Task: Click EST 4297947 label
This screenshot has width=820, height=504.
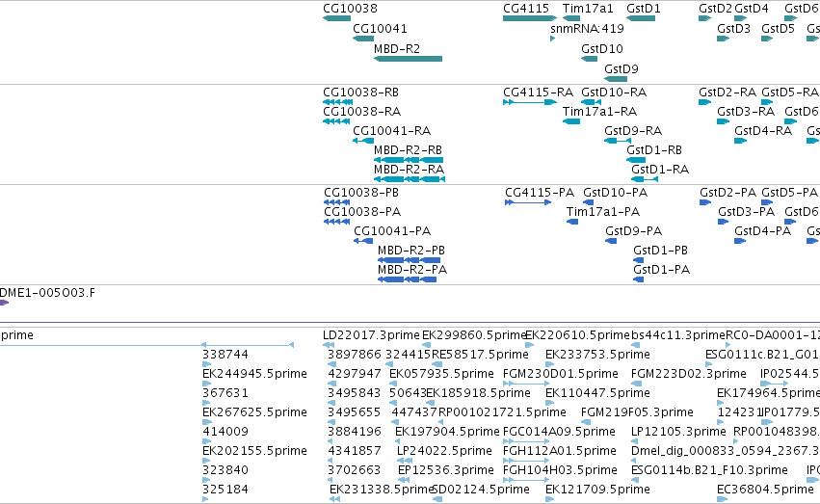Action: [x=355, y=374]
